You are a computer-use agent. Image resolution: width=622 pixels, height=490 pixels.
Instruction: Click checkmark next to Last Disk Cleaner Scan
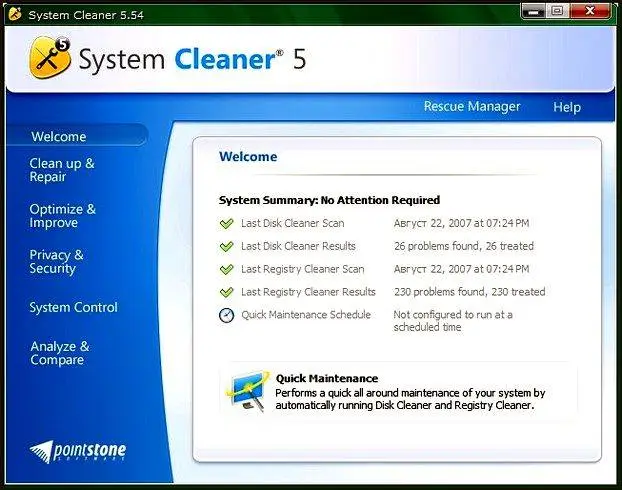coord(227,223)
